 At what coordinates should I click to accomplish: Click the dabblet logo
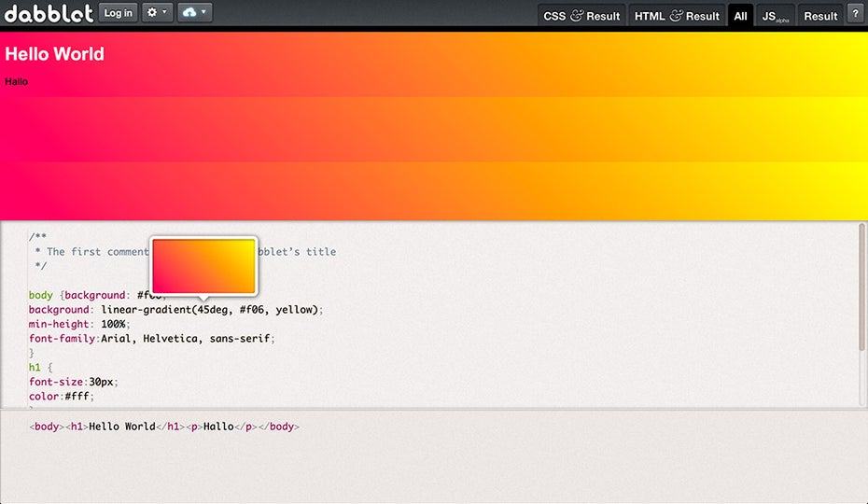(x=49, y=13)
